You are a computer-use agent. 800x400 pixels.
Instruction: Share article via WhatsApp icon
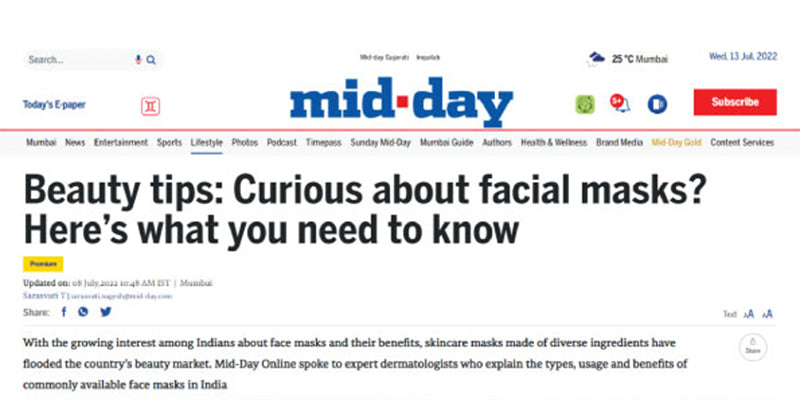(x=83, y=312)
